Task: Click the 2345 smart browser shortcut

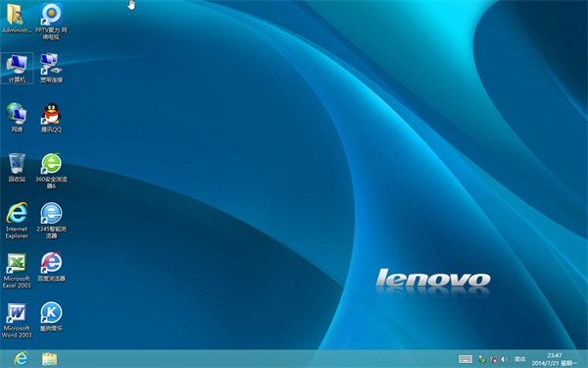Action: [x=51, y=221]
